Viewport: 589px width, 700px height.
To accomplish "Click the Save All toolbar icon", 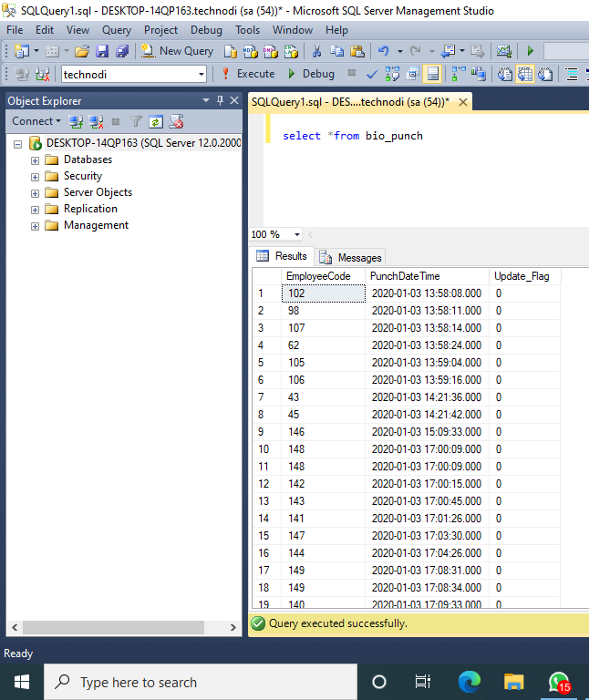I will [122, 51].
